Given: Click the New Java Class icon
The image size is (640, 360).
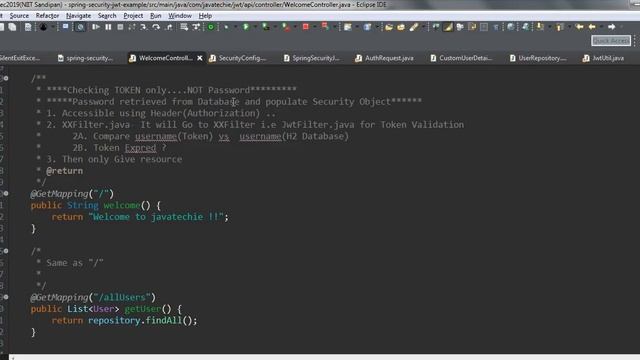Looking at the screenshot, I should click(x=367, y=27).
